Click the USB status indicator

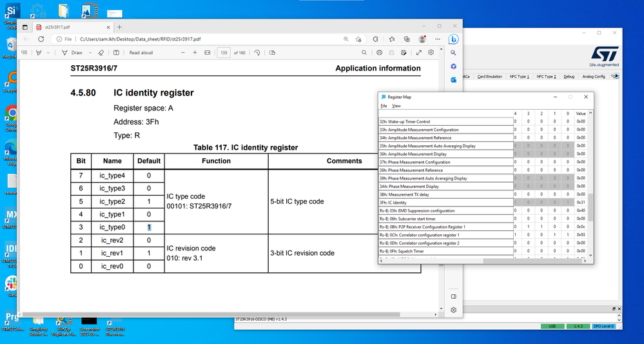click(x=552, y=326)
